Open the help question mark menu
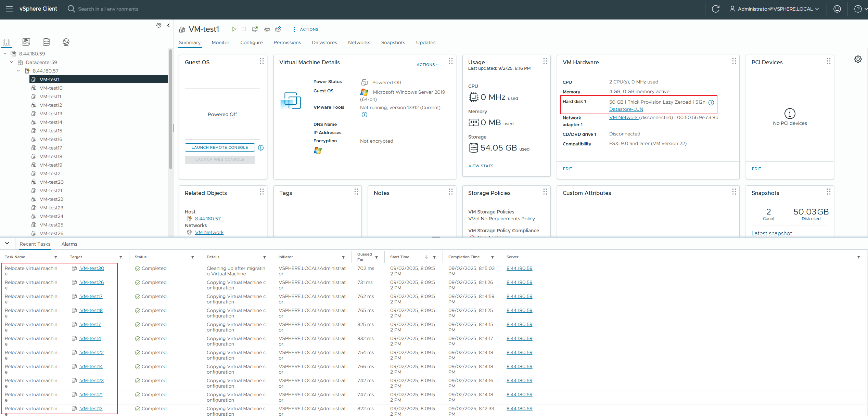Screen dimensions: 868x416 tap(858, 9)
